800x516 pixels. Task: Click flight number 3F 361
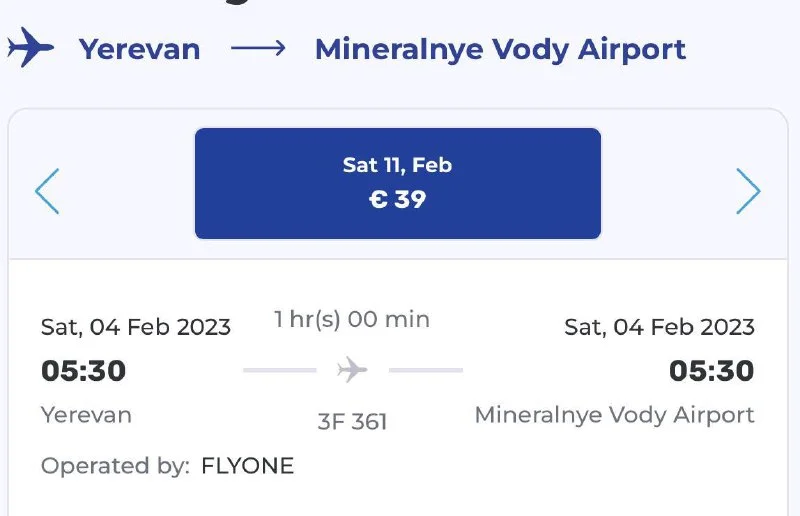coord(352,421)
